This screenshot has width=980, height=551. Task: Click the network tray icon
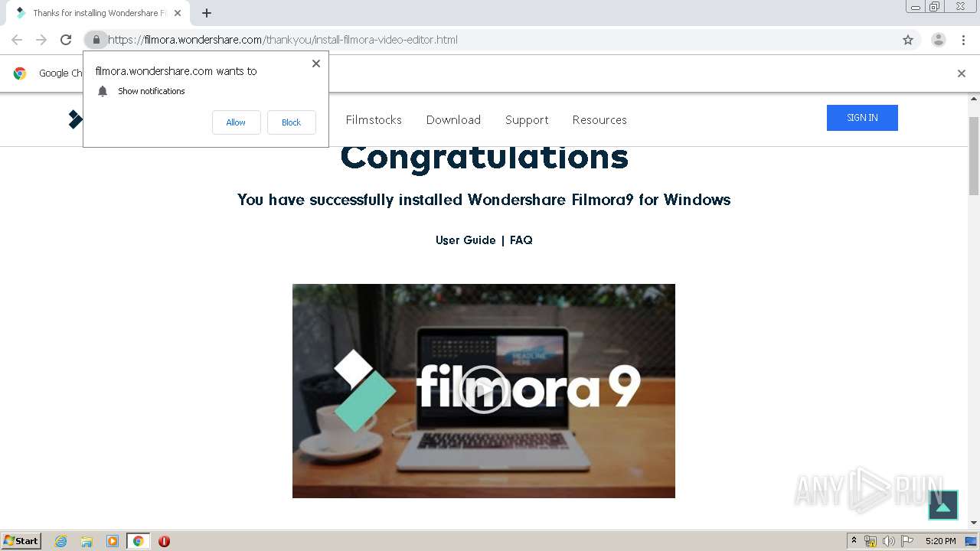(x=871, y=541)
